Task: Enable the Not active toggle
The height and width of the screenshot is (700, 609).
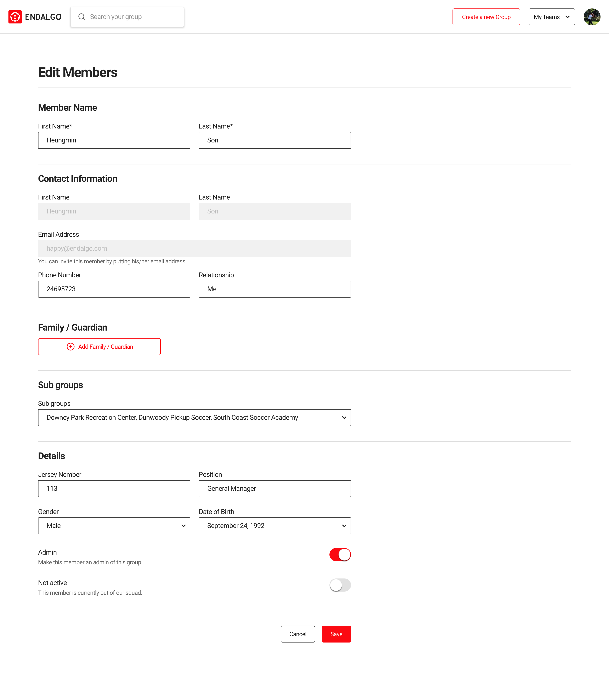Action: 340,585
